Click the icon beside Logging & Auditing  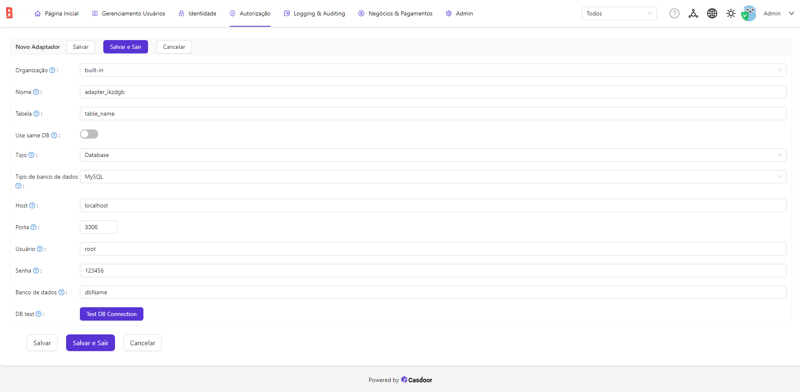[287, 14]
